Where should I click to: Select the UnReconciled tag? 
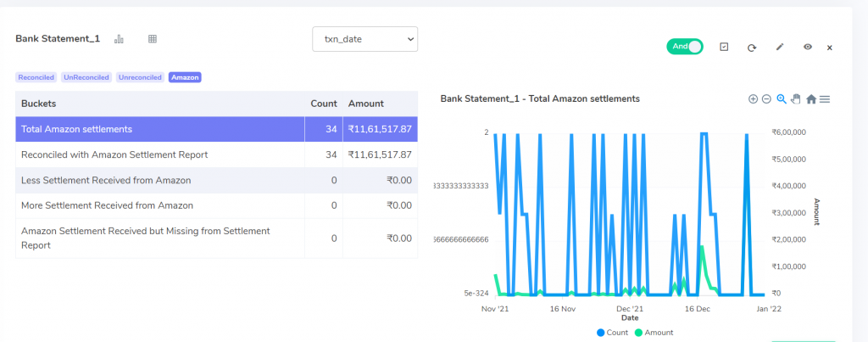click(86, 77)
